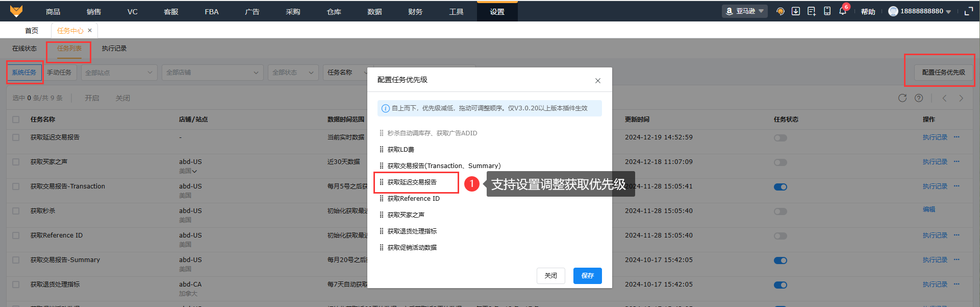Open the mobile app phone icon

point(827,11)
